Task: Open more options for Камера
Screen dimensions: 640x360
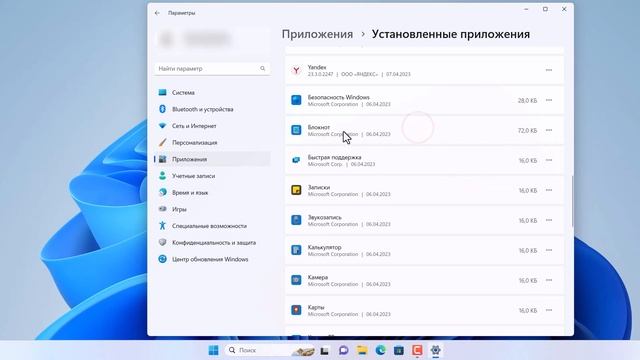Action: 549,280
